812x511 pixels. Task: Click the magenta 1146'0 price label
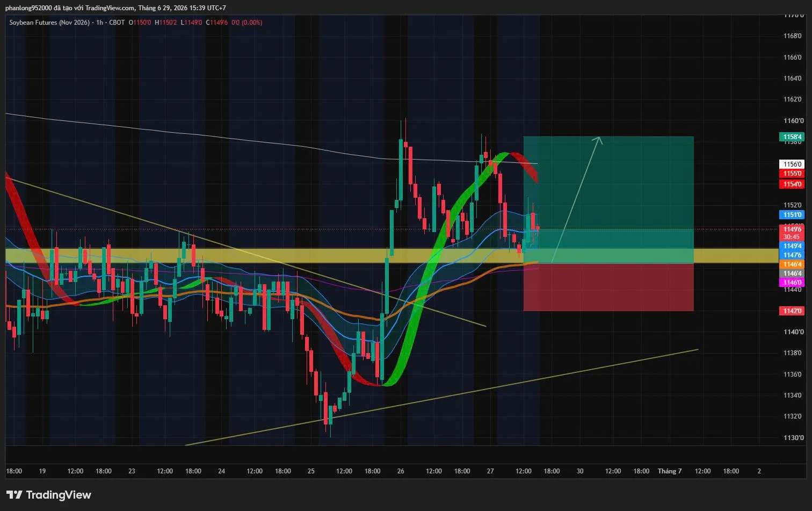(792, 283)
